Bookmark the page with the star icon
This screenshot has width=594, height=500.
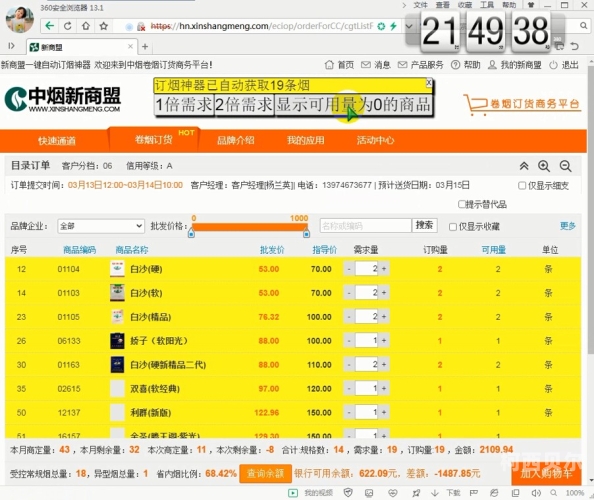click(x=103, y=26)
